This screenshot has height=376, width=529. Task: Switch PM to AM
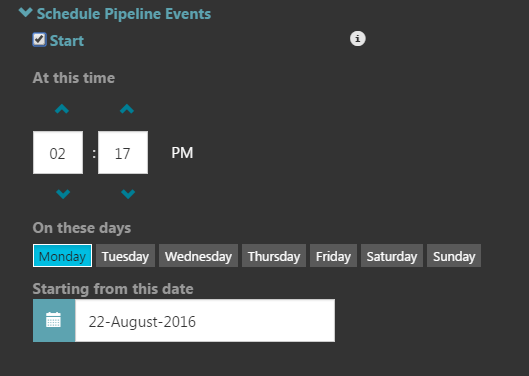(x=182, y=153)
